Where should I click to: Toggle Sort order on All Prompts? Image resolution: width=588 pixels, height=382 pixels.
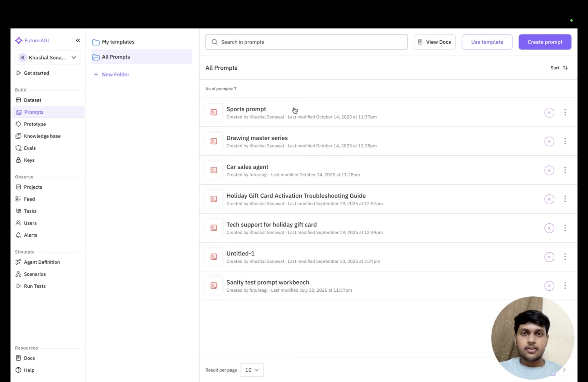tap(559, 67)
